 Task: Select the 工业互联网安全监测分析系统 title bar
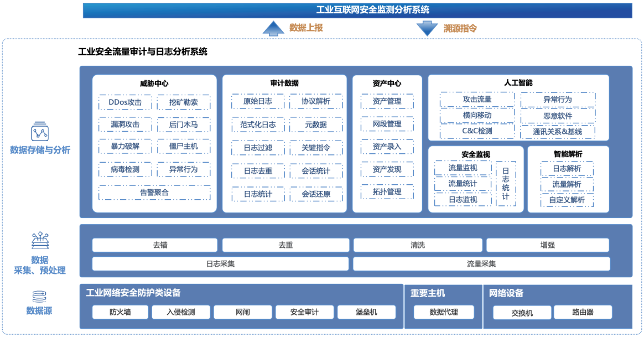(357, 10)
